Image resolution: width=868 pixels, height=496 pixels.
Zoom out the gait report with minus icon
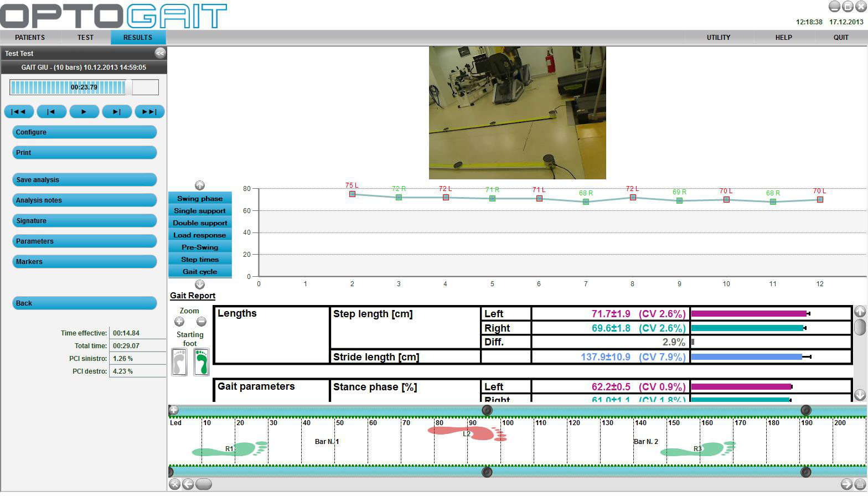tap(201, 321)
